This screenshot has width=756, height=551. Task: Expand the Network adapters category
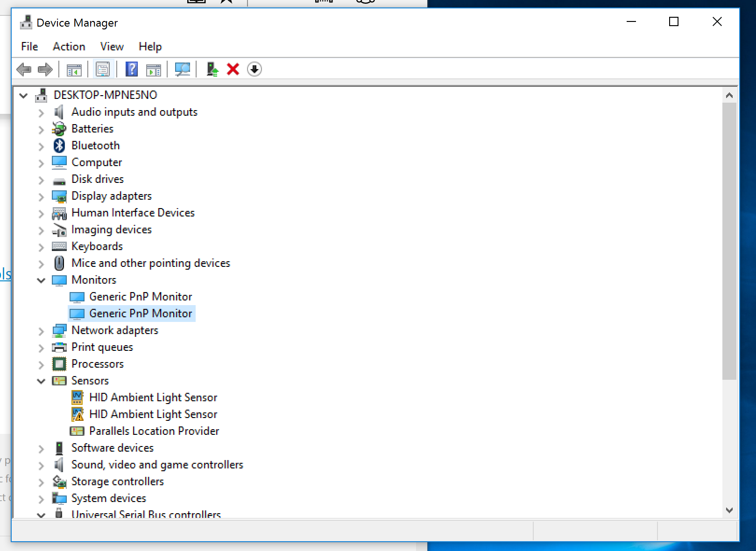pos(41,331)
